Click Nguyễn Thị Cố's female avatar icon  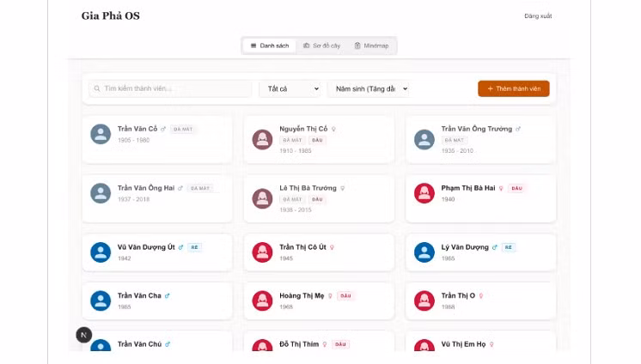click(262, 139)
